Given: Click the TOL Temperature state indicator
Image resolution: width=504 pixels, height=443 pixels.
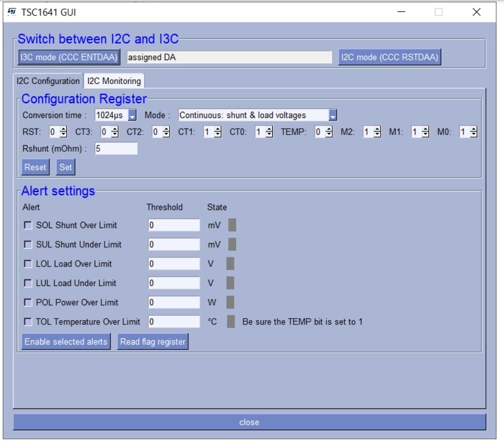Looking at the screenshot, I should click(x=231, y=322).
